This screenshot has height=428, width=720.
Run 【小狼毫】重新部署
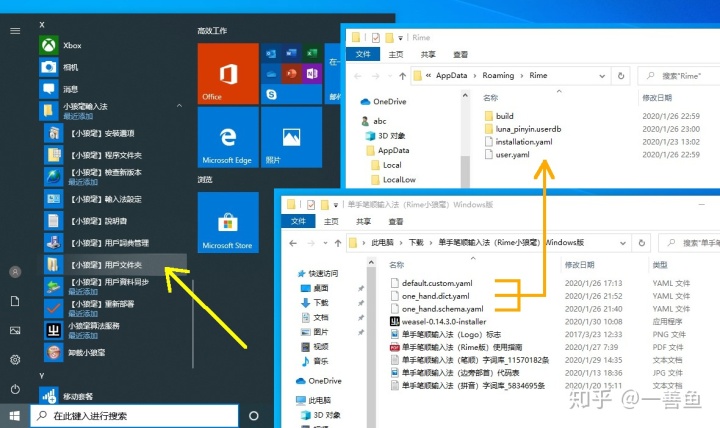pyautogui.click(x=115, y=308)
